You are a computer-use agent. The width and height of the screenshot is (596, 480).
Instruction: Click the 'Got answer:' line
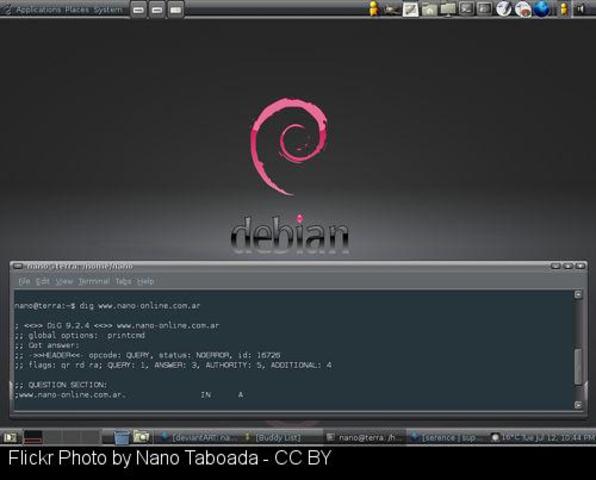[x=48, y=345]
